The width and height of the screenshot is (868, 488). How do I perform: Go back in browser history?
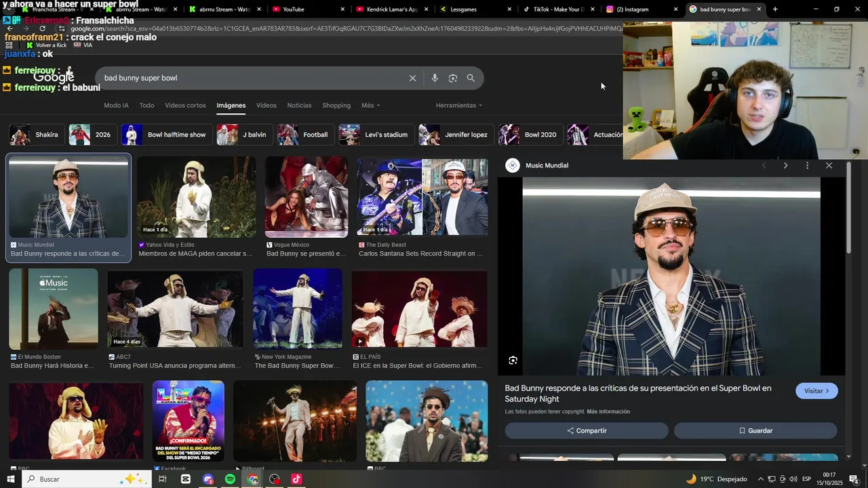point(10,28)
